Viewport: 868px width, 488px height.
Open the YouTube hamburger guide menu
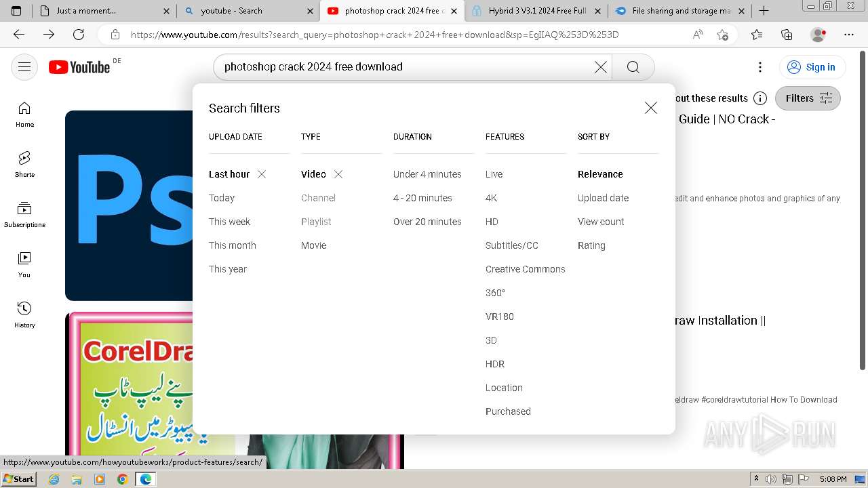(24, 66)
